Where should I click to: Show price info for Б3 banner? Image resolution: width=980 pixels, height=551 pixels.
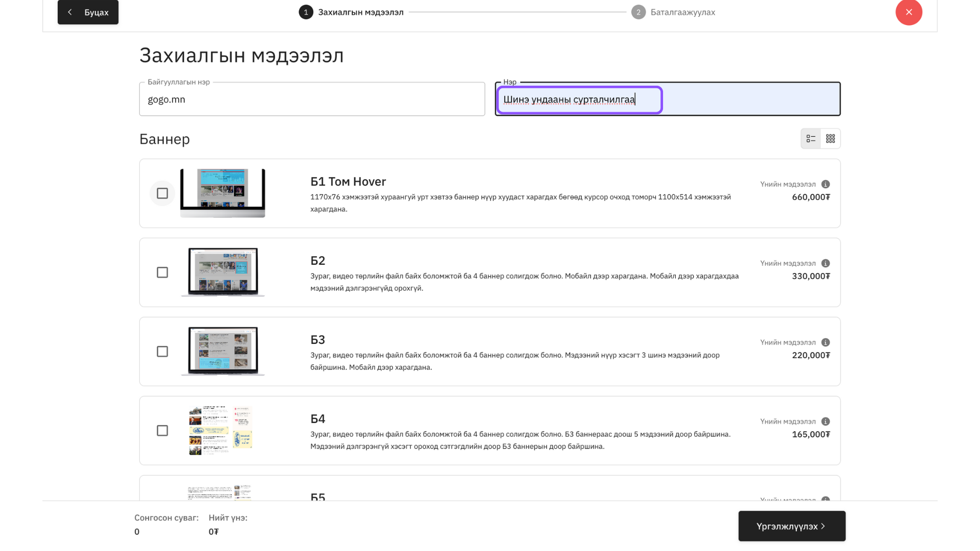(x=825, y=342)
